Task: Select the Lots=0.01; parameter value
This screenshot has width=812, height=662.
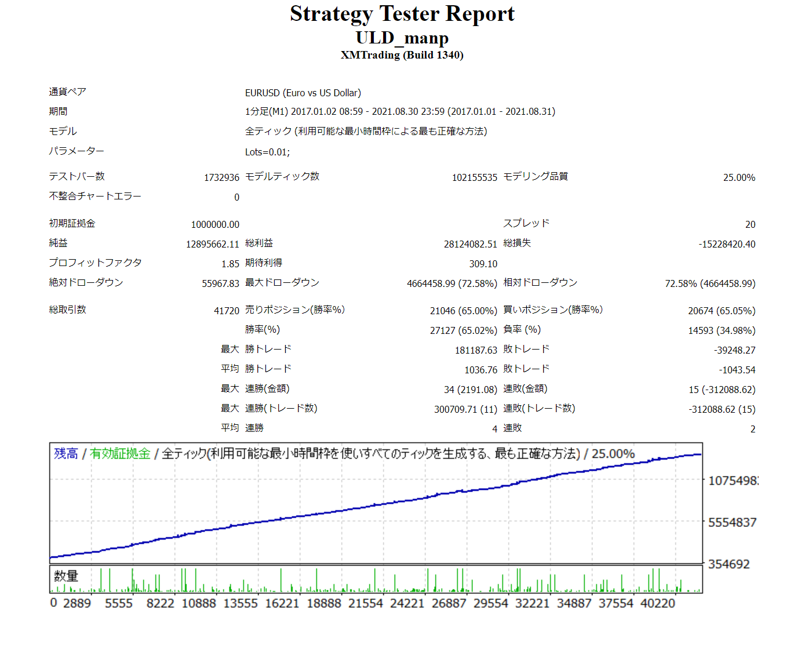Action: [x=267, y=152]
